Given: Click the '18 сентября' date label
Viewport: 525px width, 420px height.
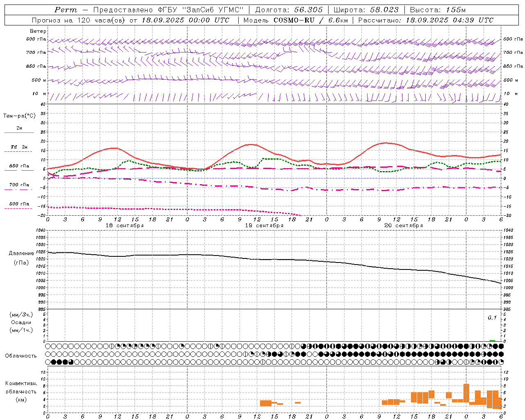Looking at the screenshot, I should (125, 226).
